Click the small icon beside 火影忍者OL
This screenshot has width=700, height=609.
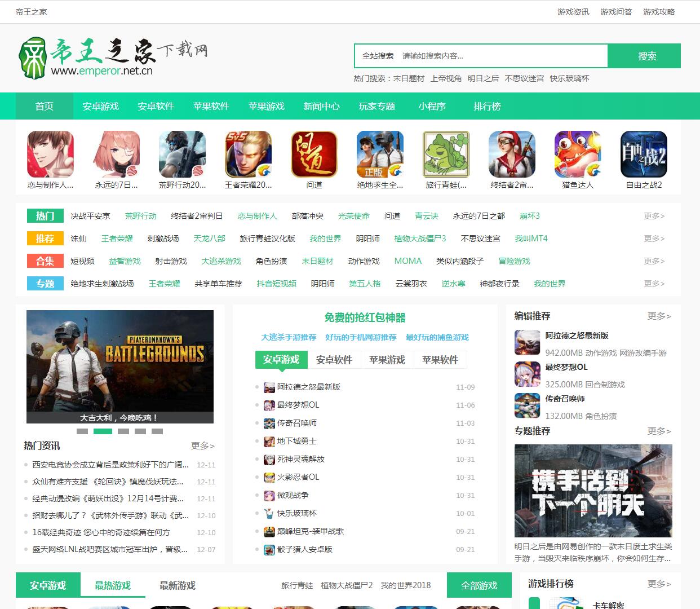269,477
